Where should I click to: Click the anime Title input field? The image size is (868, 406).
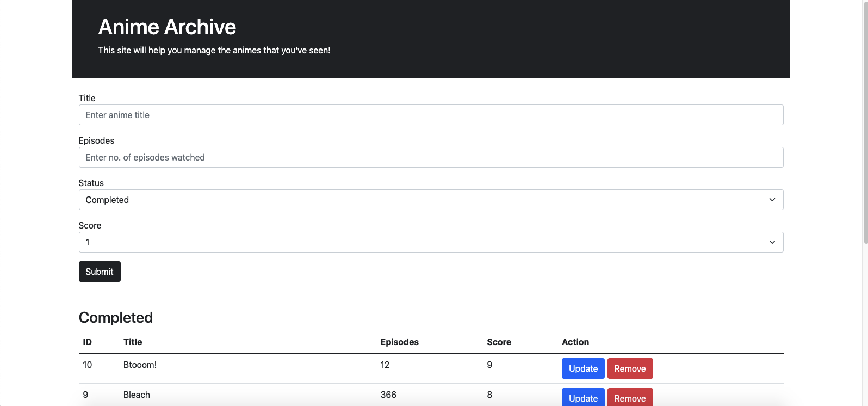(431, 115)
